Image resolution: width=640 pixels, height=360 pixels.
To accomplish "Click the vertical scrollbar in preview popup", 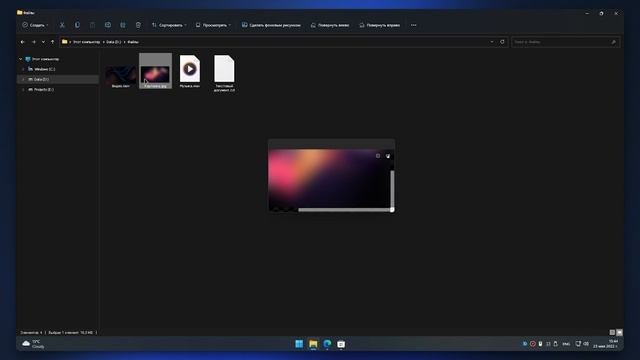I will pyautogui.click(x=392, y=189).
